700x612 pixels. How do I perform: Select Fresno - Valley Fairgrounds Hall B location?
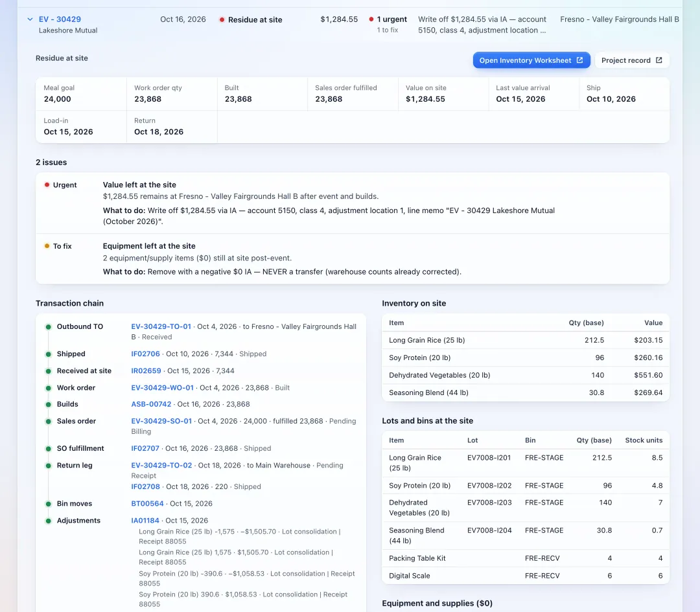pyautogui.click(x=620, y=19)
